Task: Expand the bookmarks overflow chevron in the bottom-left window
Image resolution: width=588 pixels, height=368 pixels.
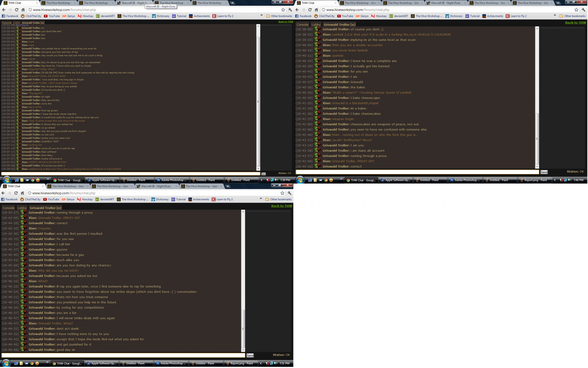Action: [x=261, y=199]
